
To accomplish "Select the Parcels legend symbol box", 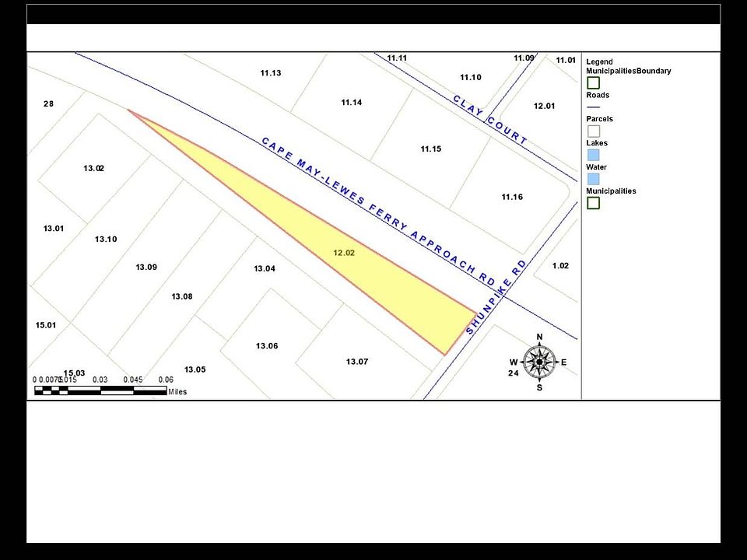I will coord(593,131).
